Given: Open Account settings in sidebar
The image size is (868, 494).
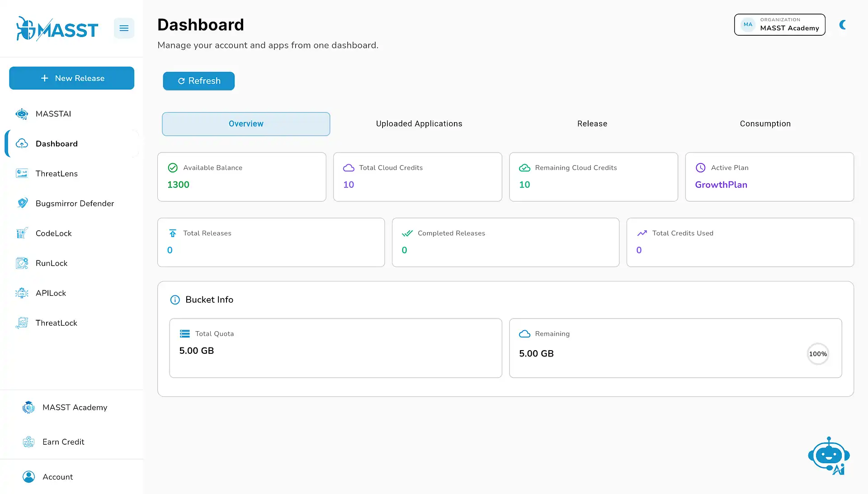Looking at the screenshot, I should [x=71, y=477].
